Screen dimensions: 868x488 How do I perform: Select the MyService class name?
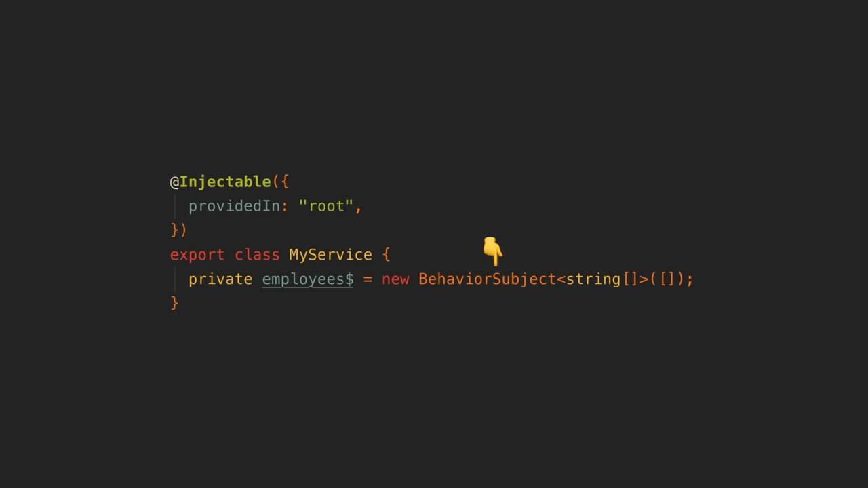(331, 255)
